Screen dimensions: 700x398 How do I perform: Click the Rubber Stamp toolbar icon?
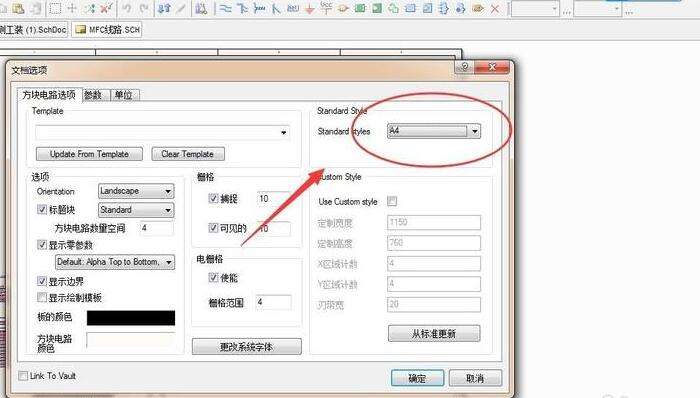(37, 8)
